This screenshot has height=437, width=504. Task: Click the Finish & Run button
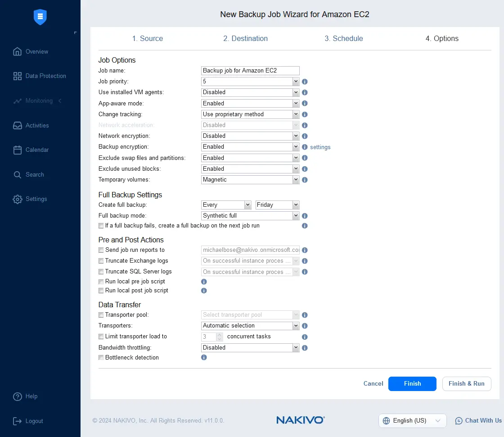[x=466, y=383]
